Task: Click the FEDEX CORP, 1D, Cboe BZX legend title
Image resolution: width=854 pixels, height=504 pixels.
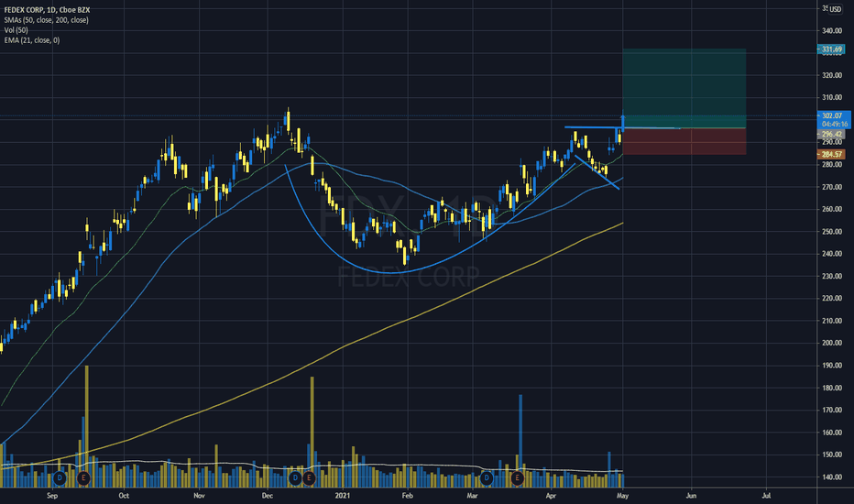Action: coord(48,10)
